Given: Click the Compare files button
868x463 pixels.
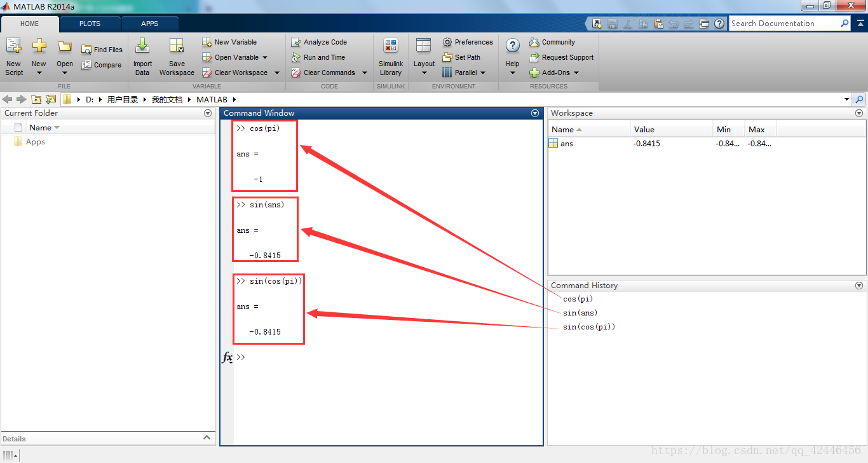Looking at the screenshot, I should 102,65.
